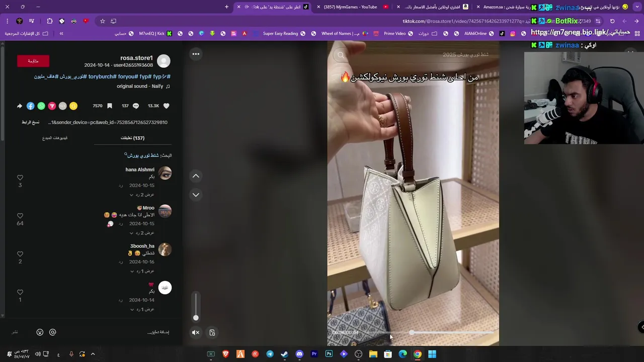
Task: Adjust the vertical volume slider knob
Action: pos(196,317)
